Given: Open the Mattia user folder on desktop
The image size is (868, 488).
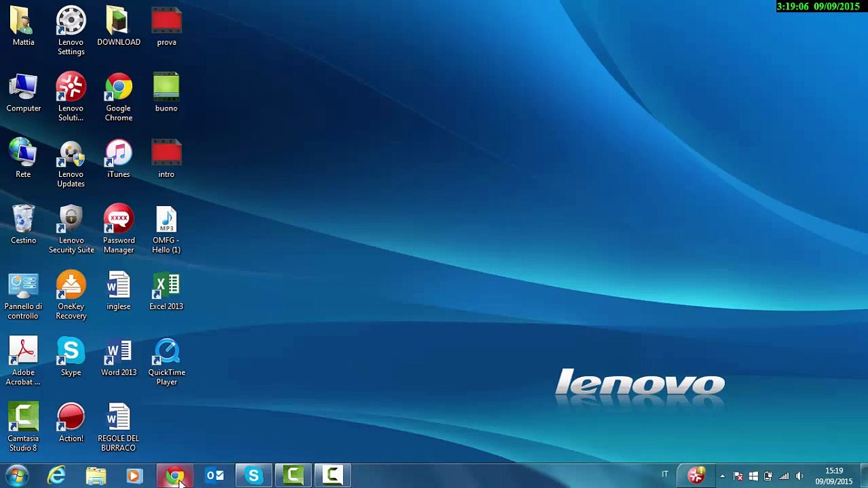Looking at the screenshot, I should tap(23, 27).
